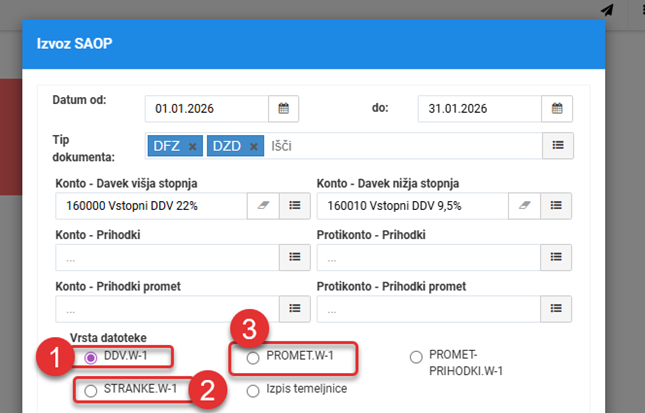The image size is (645, 413).
Task: Click the 'Tip dokumenta:' label
Action: tap(84, 148)
